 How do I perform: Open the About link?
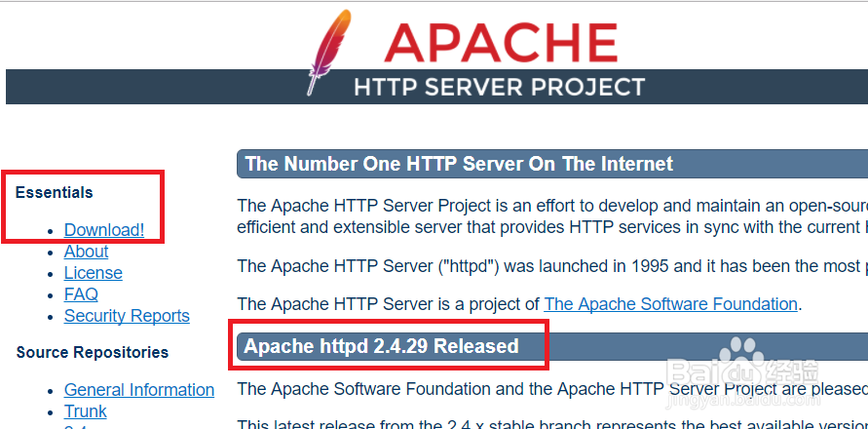click(86, 252)
